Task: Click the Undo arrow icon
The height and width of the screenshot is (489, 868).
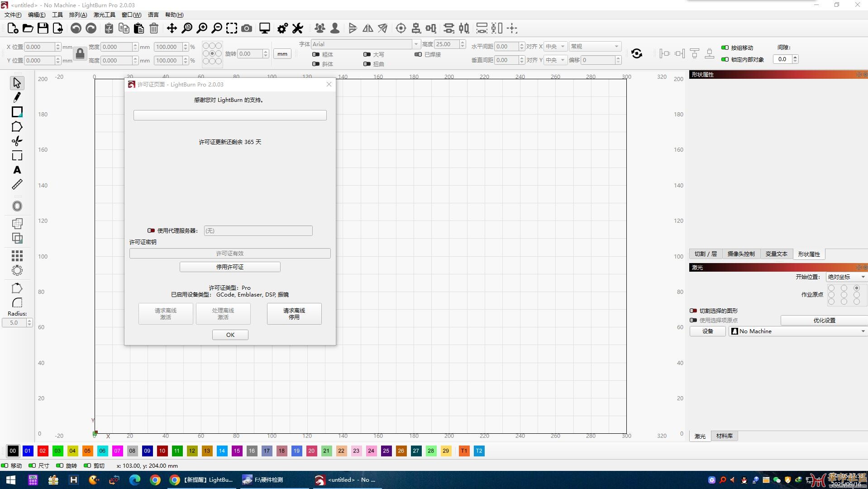Action: point(76,29)
